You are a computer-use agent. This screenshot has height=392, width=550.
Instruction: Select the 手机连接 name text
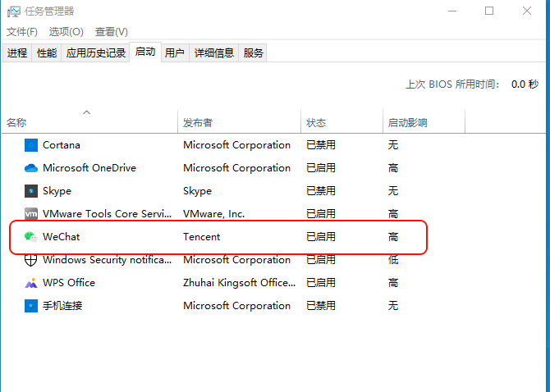pyautogui.click(x=62, y=305)
